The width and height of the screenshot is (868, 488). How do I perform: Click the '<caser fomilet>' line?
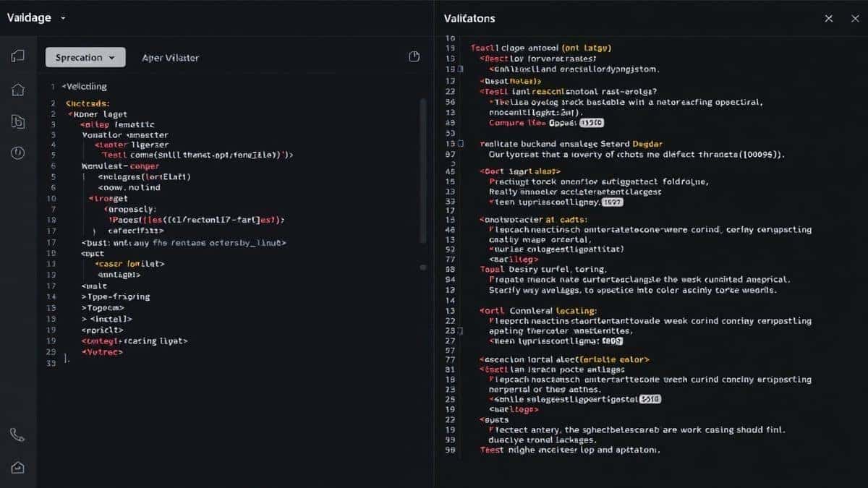pyautogui.click(x=130, y=264)
